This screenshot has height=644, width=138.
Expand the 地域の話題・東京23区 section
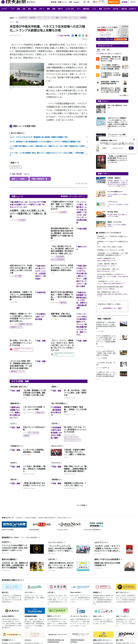[19, 387]
